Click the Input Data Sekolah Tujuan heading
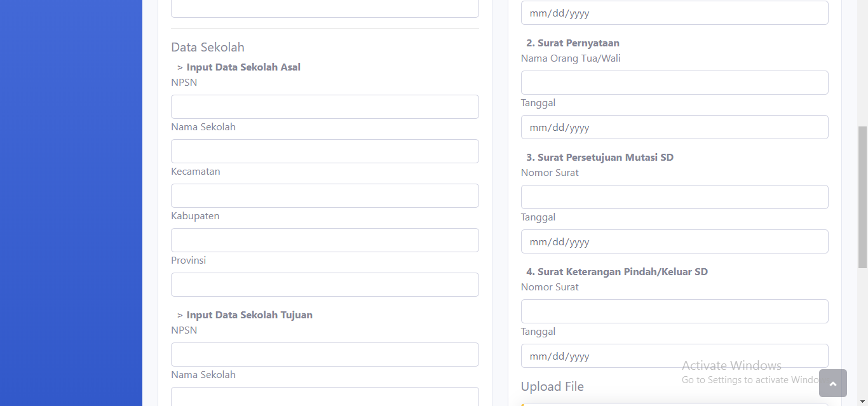This screenshot has width=868, height=406. pos(249,315)
